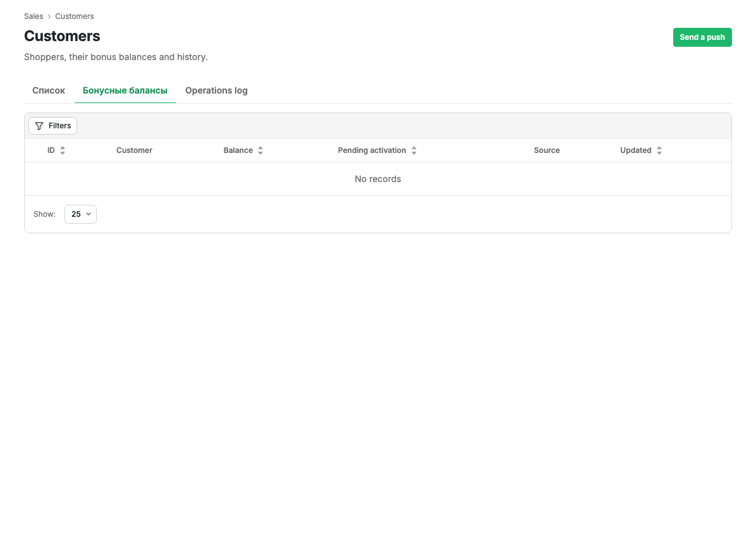This screenshot has height=536, width=756.
Task: Sort by Pending activation arrows
Action: 413,150
